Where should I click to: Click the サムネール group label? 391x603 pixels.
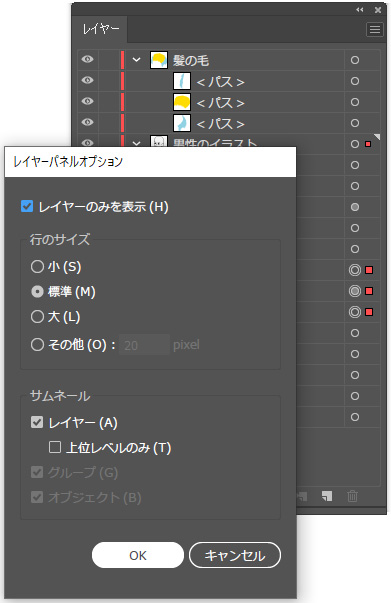point(60,395)
